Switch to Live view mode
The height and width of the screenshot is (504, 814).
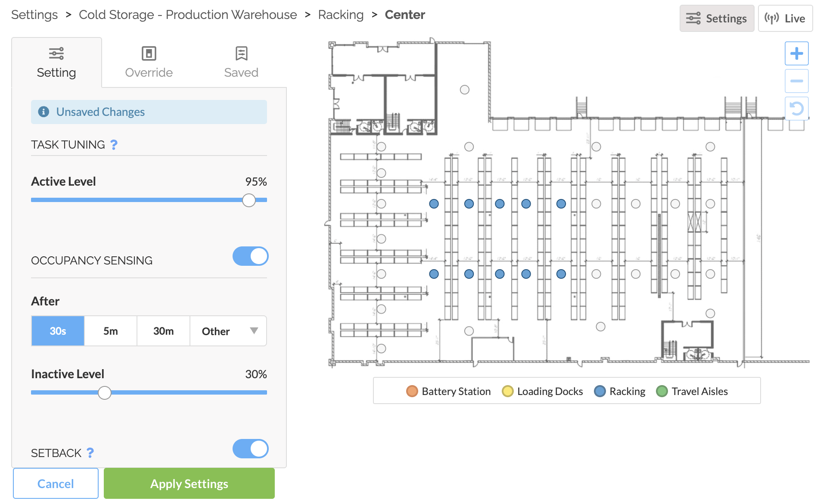pos(785,19)
